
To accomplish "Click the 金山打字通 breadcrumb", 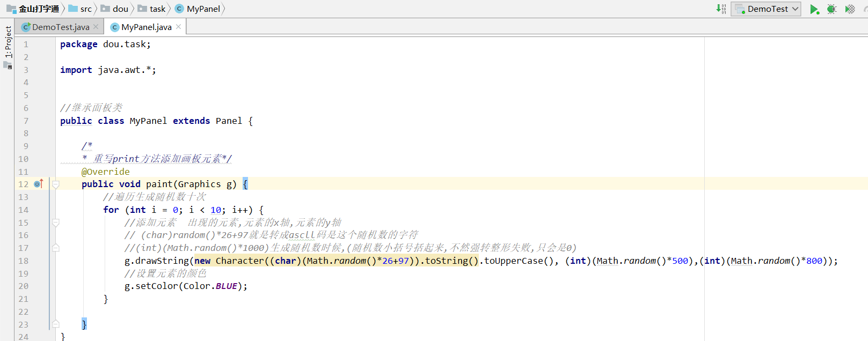I will [33, 9].
